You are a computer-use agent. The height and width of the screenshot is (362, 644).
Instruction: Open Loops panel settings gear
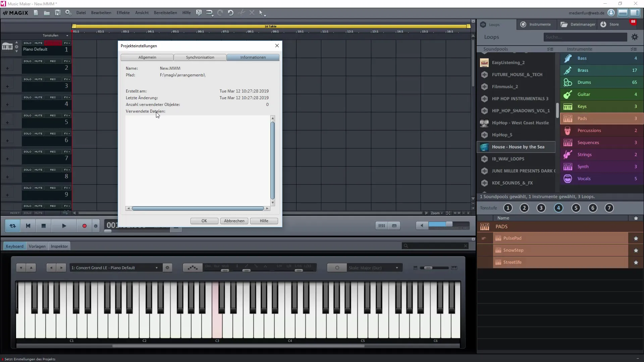tap(635, 37)
